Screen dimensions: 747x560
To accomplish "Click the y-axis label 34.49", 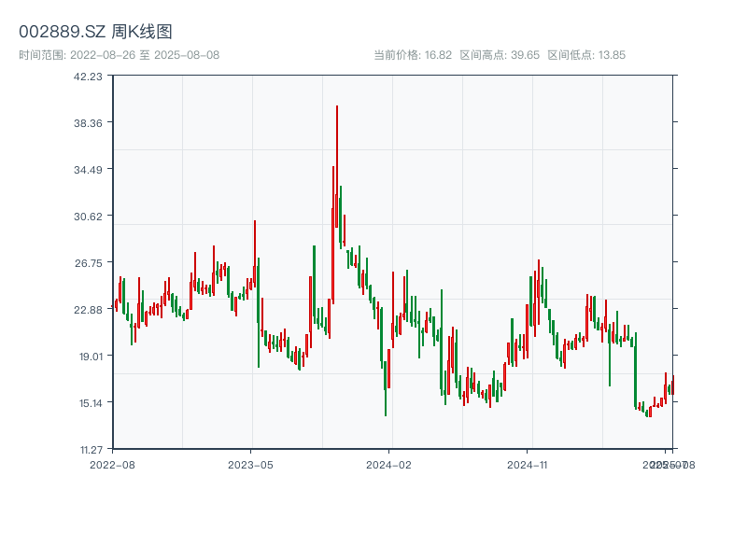I will click(x=88, y=170).
